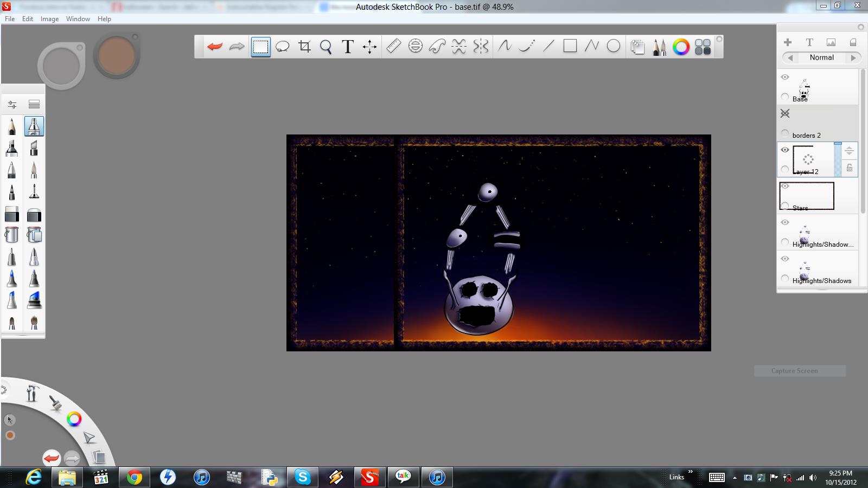The width and height of the screenshot is (868, 488).
Task: Open the Image menu
Action: tap(49, 18)
